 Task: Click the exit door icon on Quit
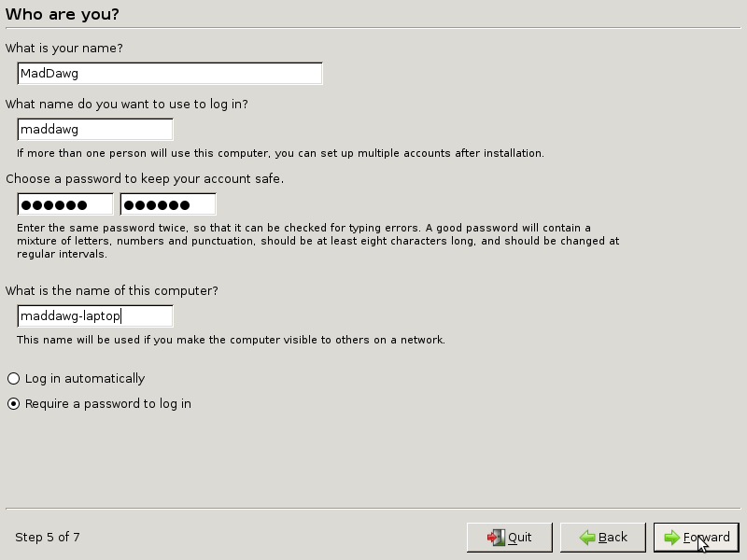pyautogui.click(x=496, y=538)
